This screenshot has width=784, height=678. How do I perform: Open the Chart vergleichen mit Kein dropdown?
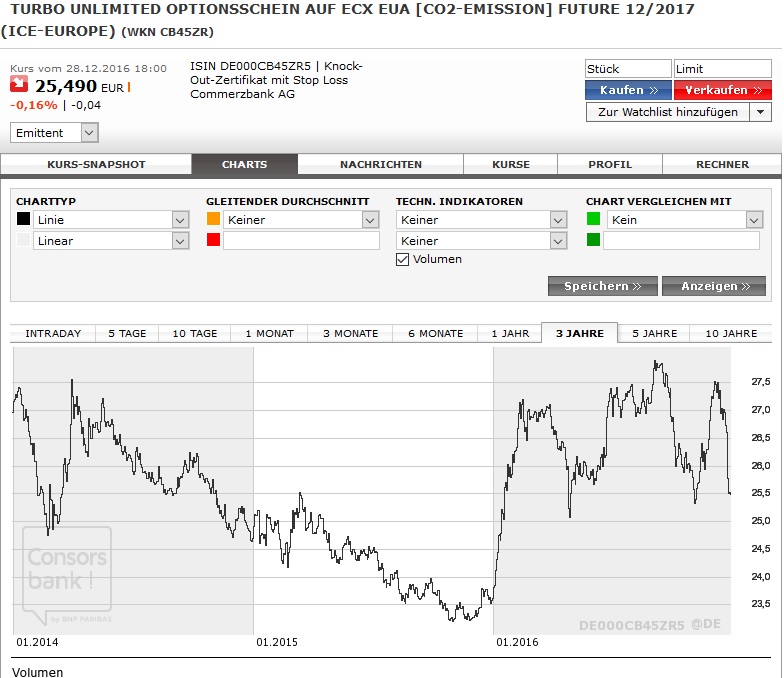pyautogui.click(x=685, y=220)
